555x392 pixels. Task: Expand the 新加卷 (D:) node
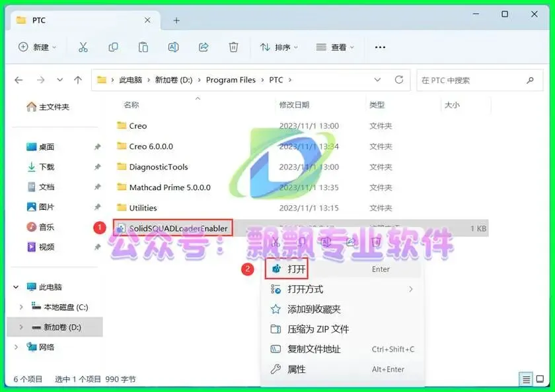pos(21,327)
